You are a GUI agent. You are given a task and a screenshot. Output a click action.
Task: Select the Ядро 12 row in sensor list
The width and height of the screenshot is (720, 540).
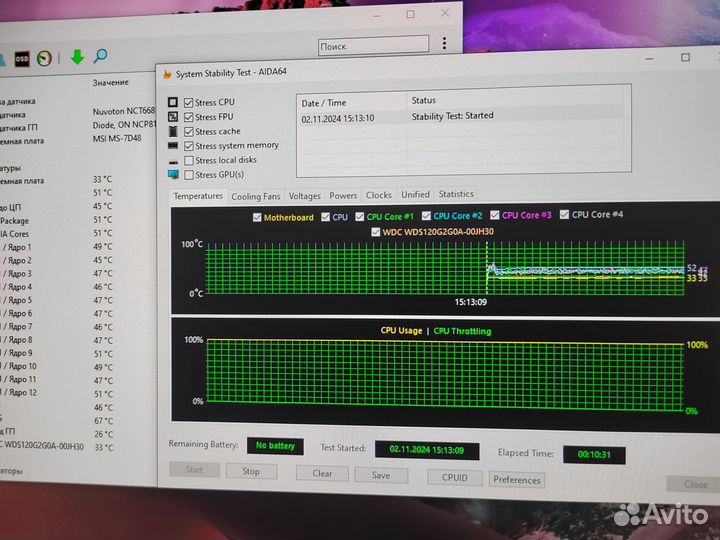pyautogui.click(x=57, y=393)
